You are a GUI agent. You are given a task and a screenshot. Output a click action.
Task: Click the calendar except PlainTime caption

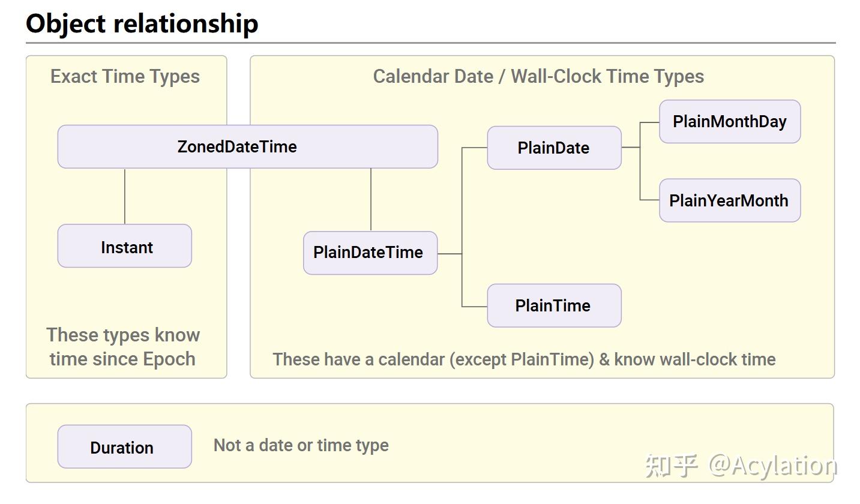click(524, 359)
